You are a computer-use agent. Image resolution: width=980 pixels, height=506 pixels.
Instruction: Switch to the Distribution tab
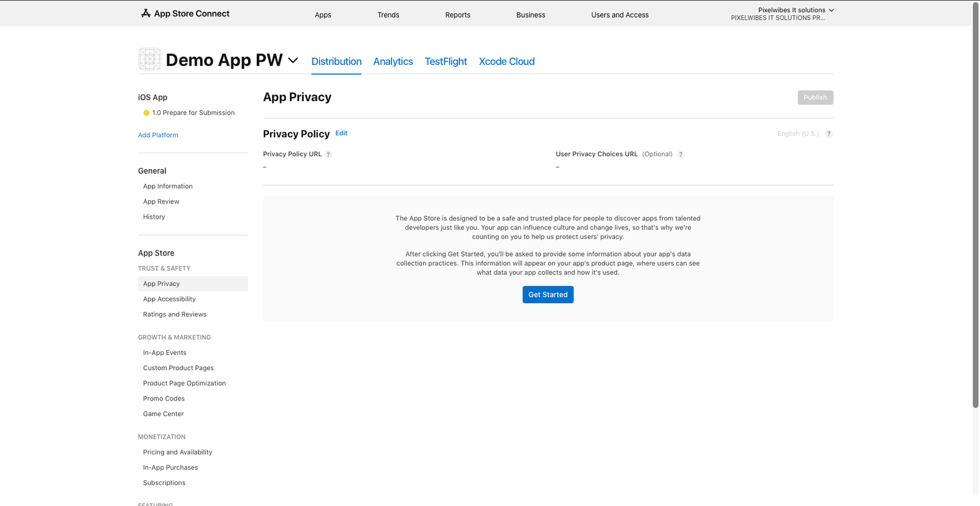[x=336, y=61]
